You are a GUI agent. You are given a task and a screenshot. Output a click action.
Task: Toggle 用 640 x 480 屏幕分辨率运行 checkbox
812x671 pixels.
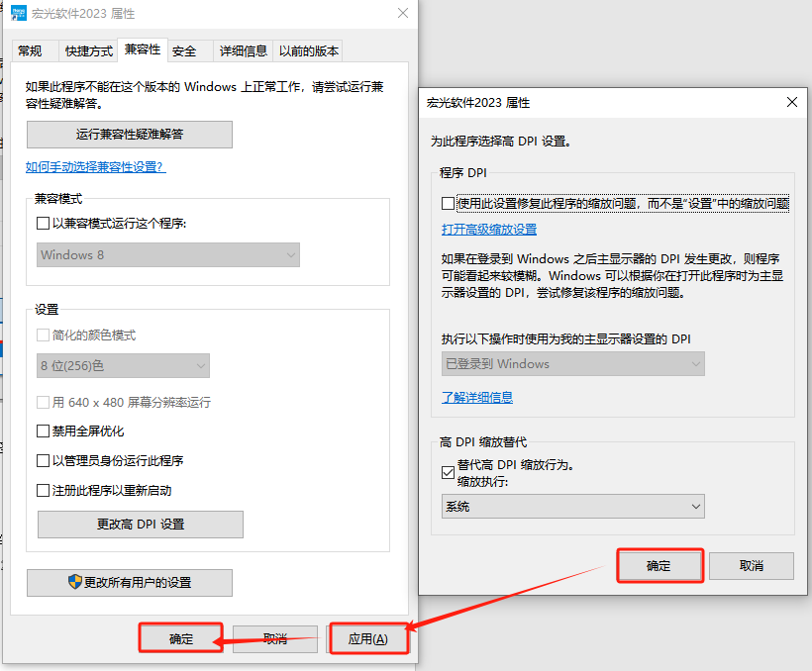[43, 402]
